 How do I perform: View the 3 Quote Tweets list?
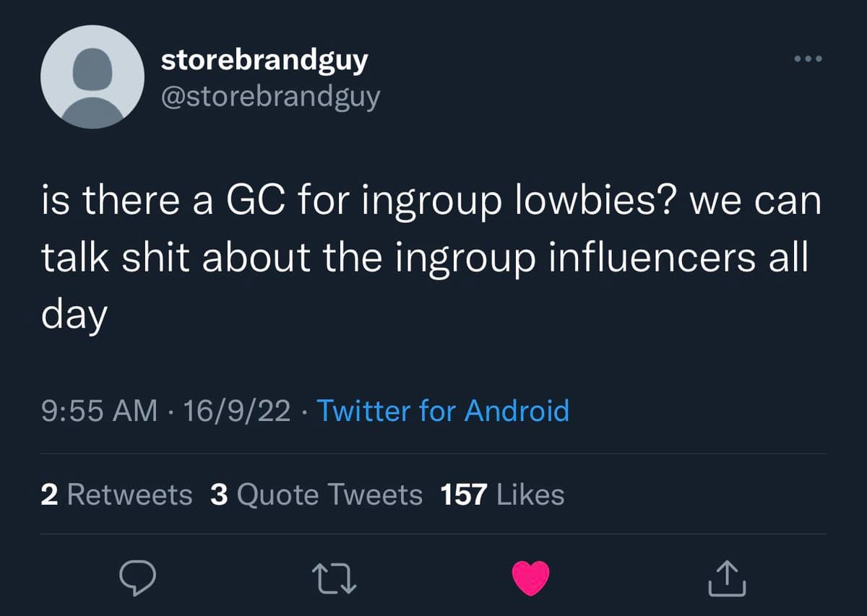coord(316,495)
